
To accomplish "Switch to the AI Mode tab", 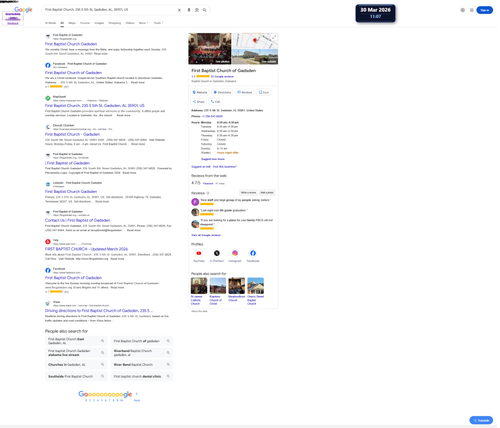I will pyautogui.click(x=50, y=23).
